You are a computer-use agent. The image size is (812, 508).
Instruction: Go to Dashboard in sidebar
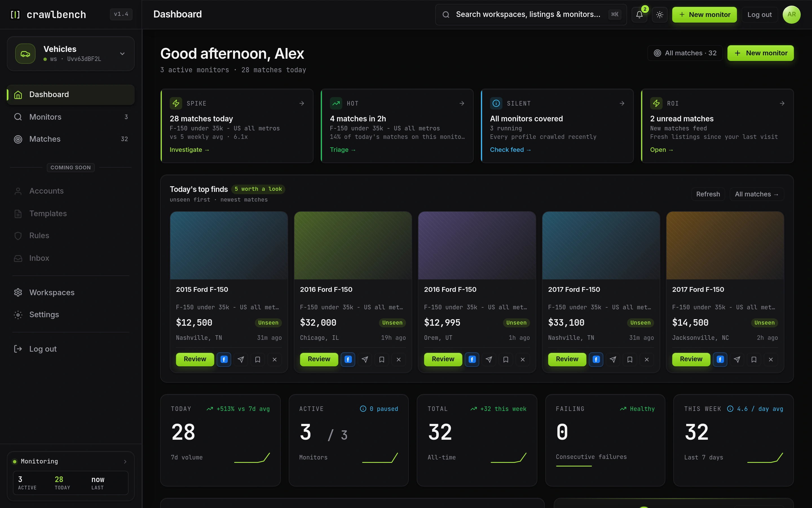point(71,95)
